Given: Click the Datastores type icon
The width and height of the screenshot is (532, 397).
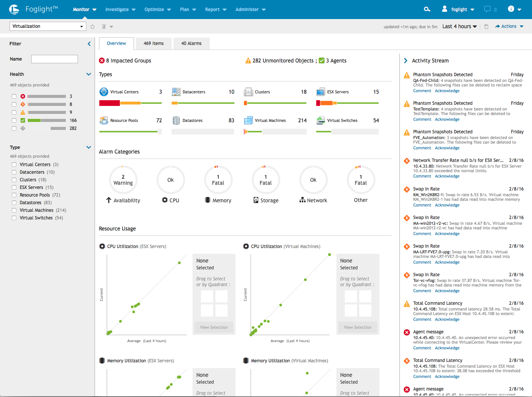Looking at the screenshot, I should coord(176,120).
